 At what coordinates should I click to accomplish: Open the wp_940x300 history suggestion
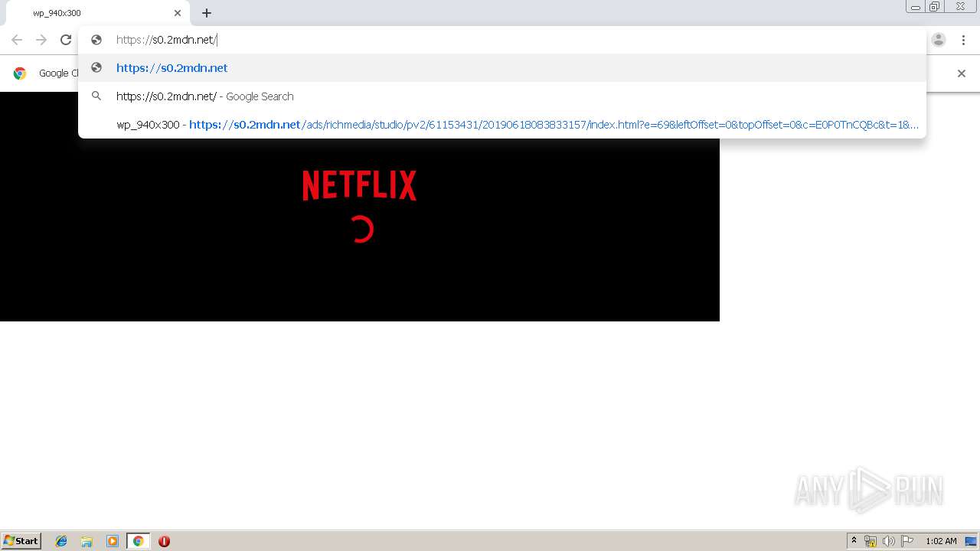pyautogui.click(x=501, y=125)
